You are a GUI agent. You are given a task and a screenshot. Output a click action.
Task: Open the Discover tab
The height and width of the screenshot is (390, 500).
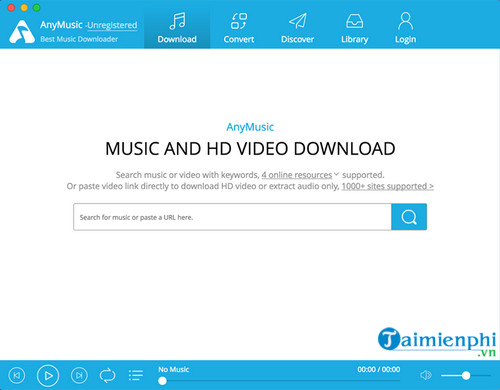[297, 28]
